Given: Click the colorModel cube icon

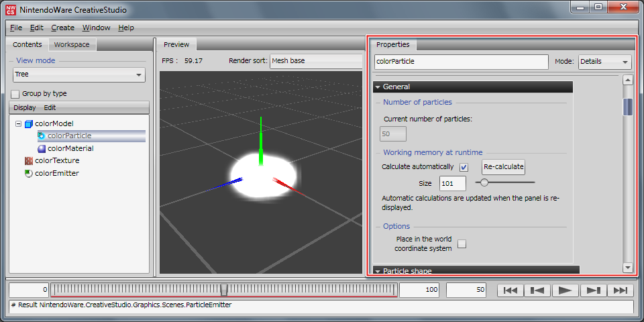Looking at the screenshot, I should coord(29,124).
